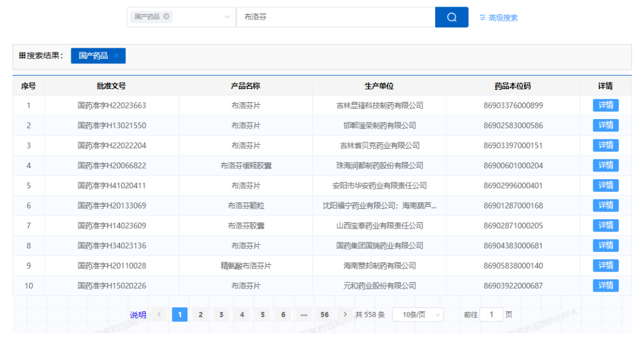
Task: Jump to page 56
Action: (324, 314)
